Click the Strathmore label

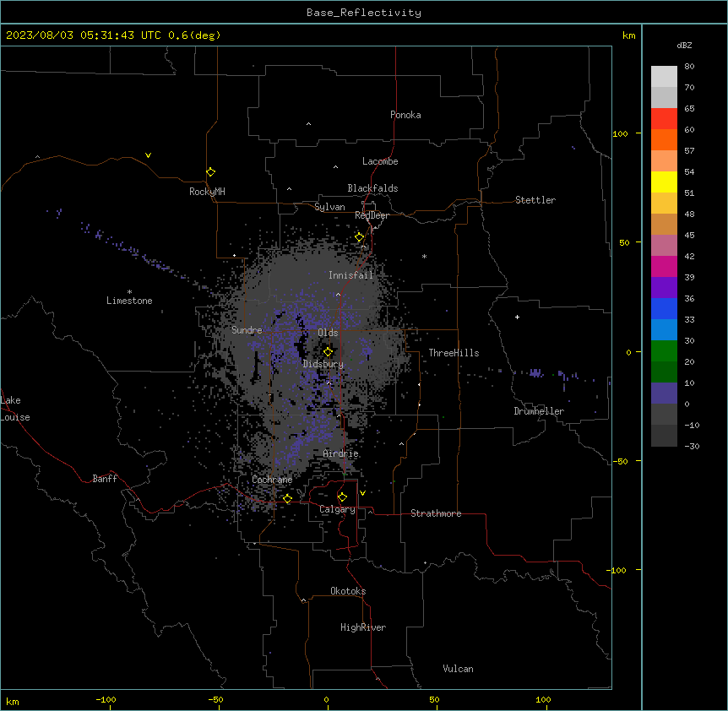point(436,513)
